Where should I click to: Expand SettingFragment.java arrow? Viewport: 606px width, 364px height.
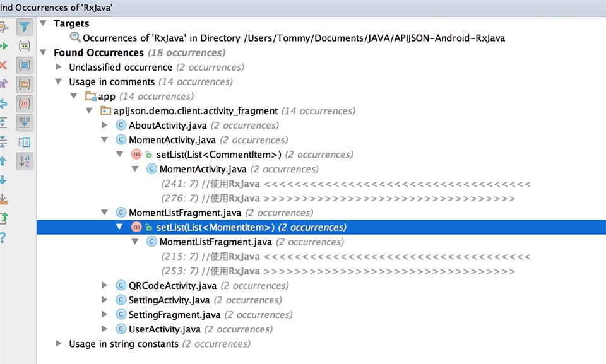(104, 315)
